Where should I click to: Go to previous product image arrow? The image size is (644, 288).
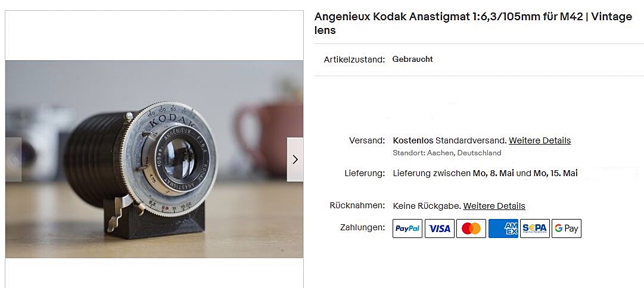tap(14, 159)
